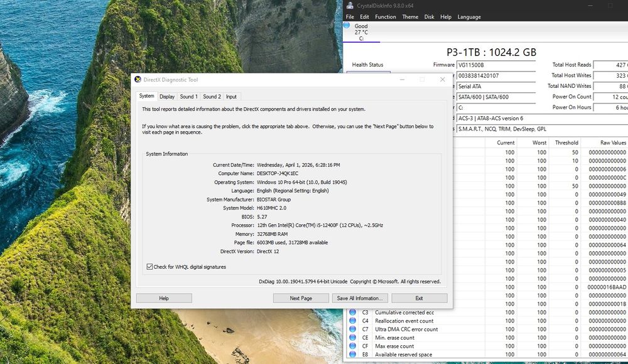Open the Function menu in CrystalDiskInfo

(386, 17)
